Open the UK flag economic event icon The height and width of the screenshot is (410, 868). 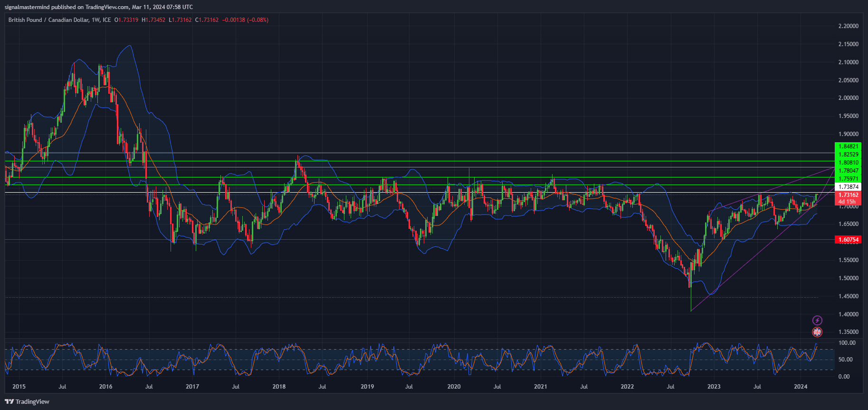click(817, 332)
